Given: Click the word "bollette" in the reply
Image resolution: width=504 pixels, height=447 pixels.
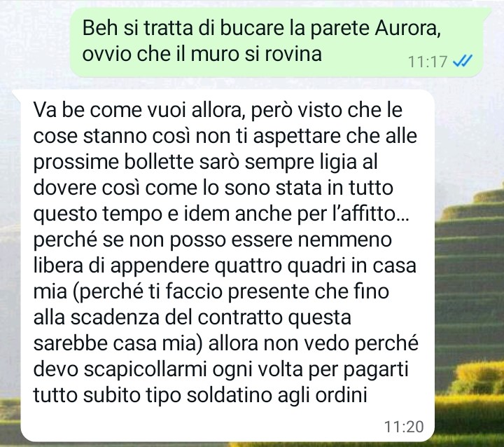Looking at the screenshot, I should [159, 162].
